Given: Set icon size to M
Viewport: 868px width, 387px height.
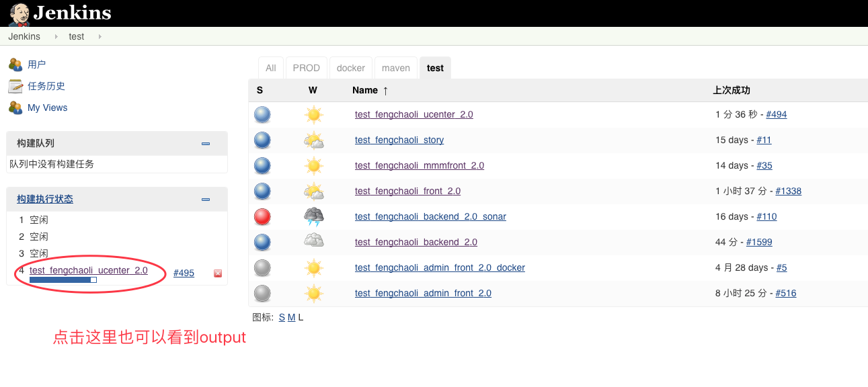Looking at the screenshot, I should coord(292,317).
